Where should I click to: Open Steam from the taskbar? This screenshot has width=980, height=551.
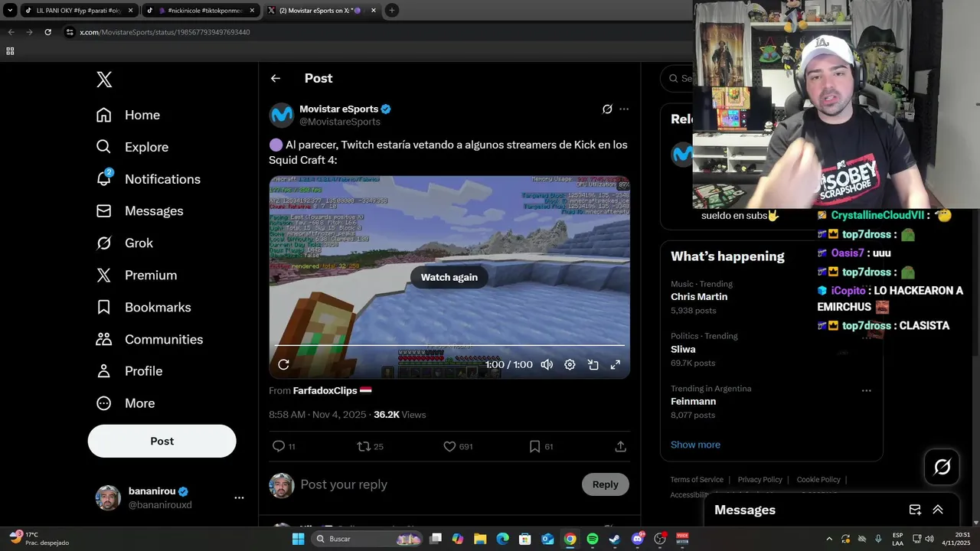click(615, 539)
